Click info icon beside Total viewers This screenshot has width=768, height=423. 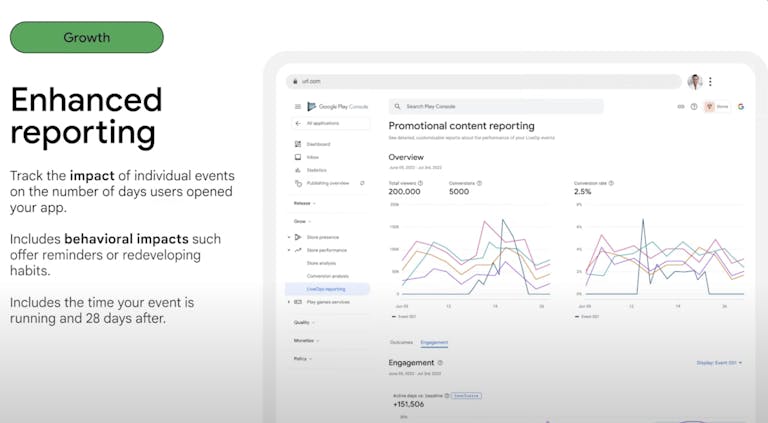(420, 183)
